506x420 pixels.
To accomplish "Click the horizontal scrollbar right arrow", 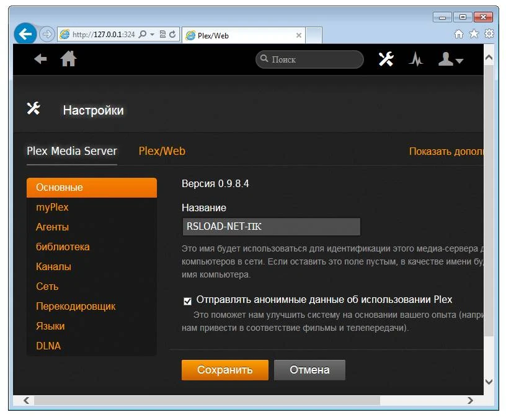I will coord(471,400).
